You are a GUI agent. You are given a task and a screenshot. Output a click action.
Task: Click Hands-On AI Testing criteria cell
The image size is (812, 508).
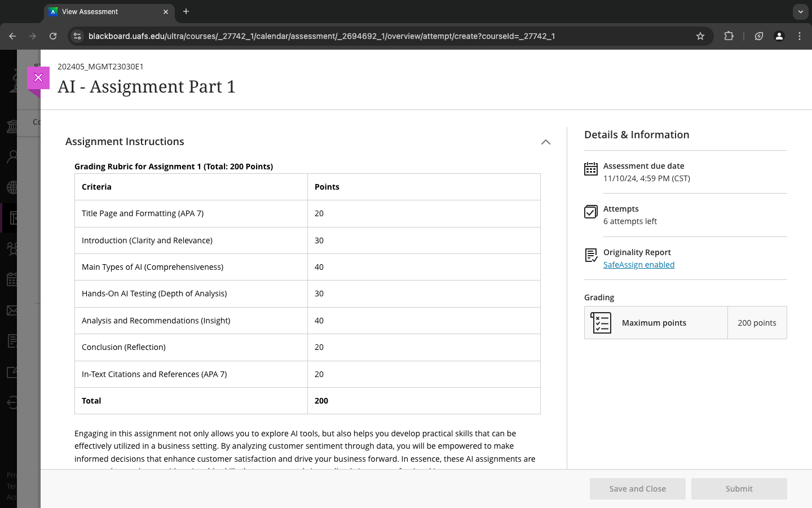[x=191, y=294]
